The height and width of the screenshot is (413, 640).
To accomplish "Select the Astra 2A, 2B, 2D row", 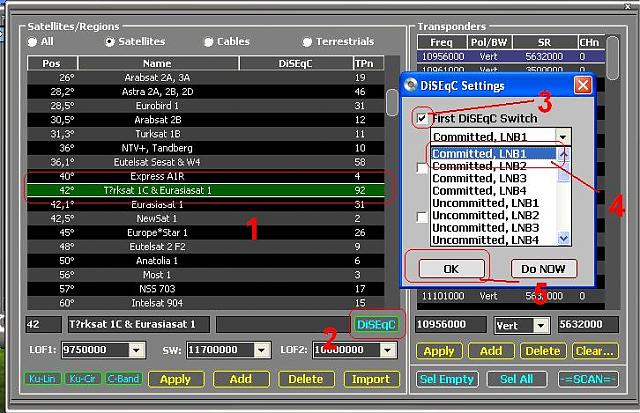I will [206, 92].
